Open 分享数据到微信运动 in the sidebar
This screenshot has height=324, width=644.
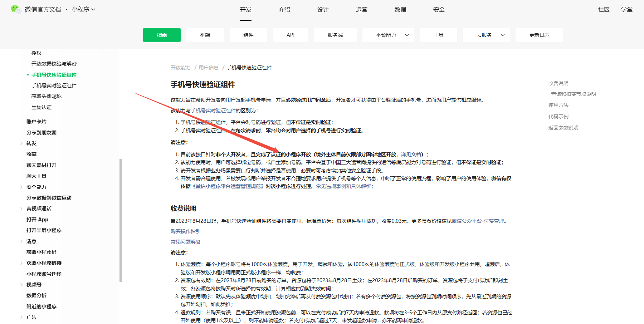pyautogui.click(x=49, y=198)
